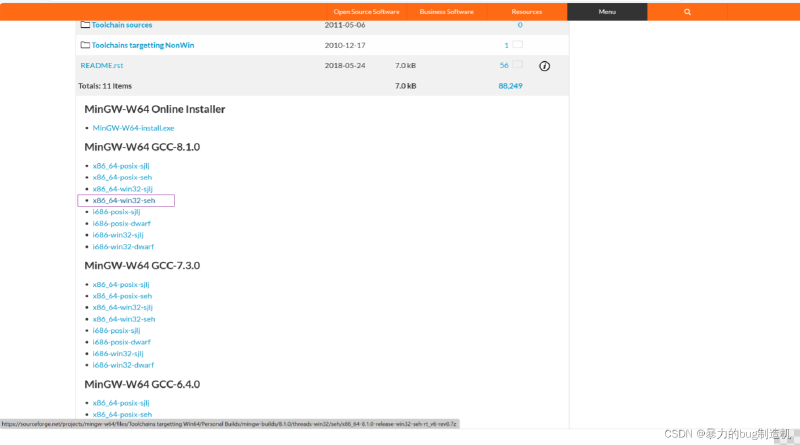Click the date 2010-12-17 for NonWin
This screenshot has width=800, height=445.
(x=345, y=45)
